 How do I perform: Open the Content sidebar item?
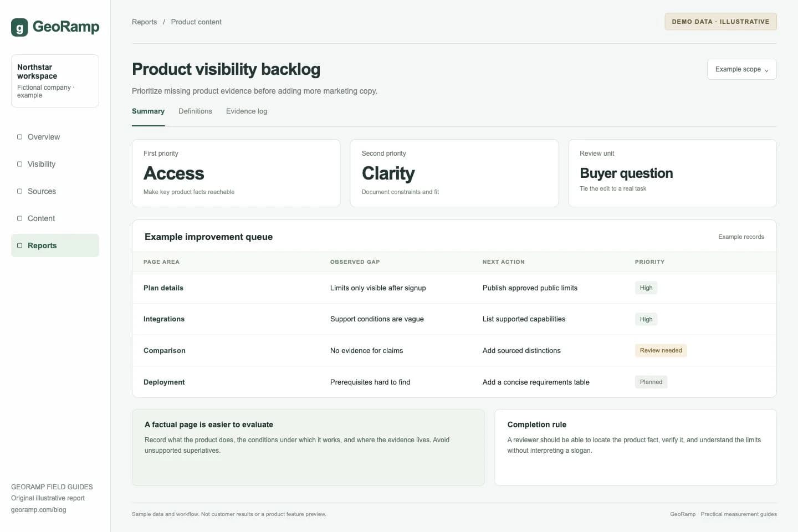pos(55,218)
